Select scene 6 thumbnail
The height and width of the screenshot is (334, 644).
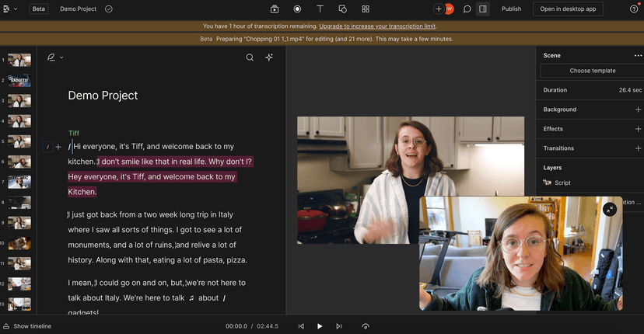19,162
